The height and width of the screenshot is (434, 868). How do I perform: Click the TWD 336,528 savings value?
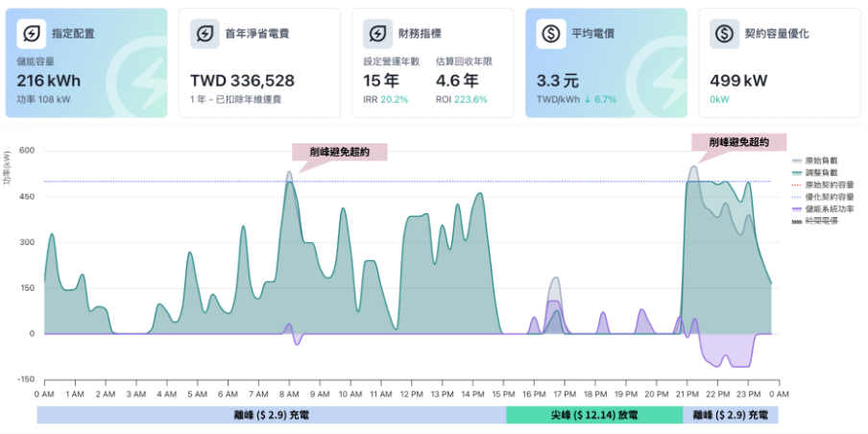[243, 81]
